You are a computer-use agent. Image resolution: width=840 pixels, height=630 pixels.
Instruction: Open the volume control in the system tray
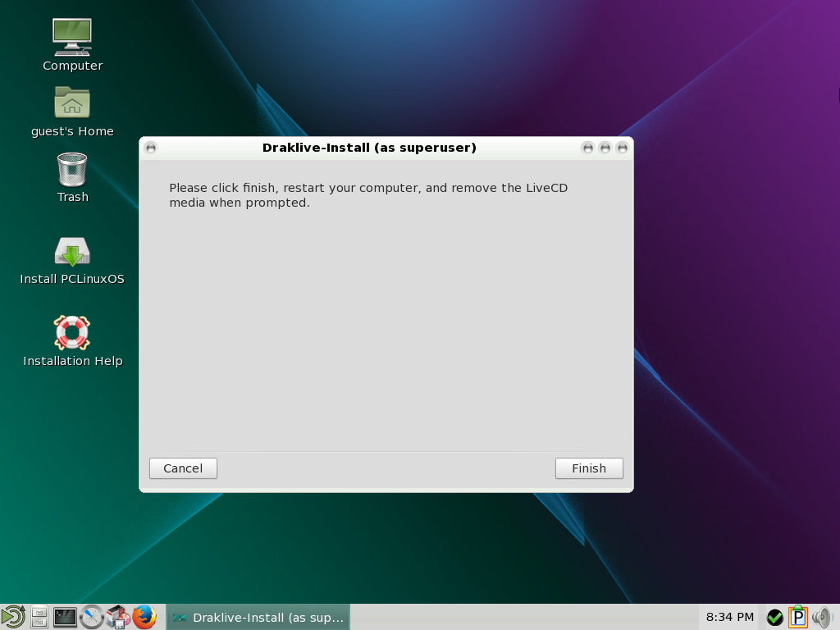tap(822, 617)
